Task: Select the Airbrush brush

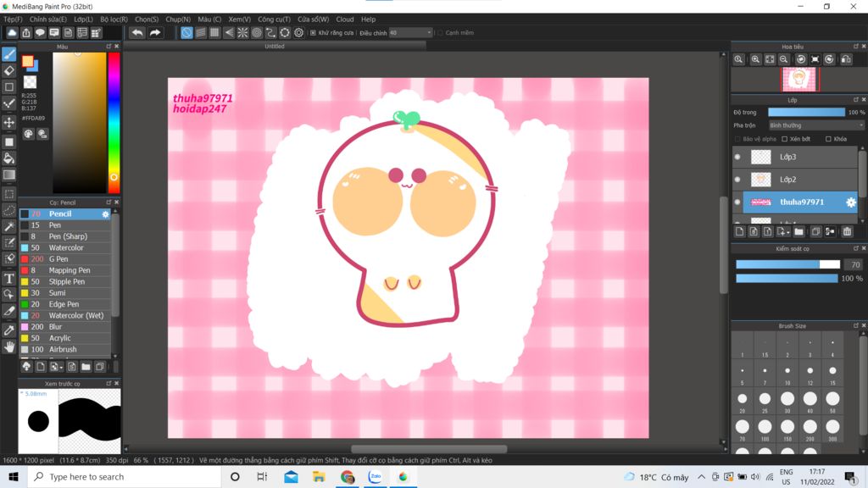Action: click(66, 350)
